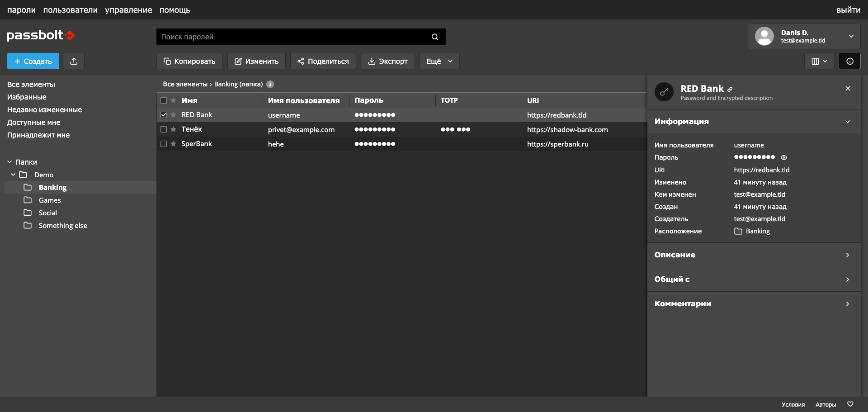The width and height of the screenshot is (868, 412).
Task: Toggle the info panel icon button
Action: [x=849, y=61]
